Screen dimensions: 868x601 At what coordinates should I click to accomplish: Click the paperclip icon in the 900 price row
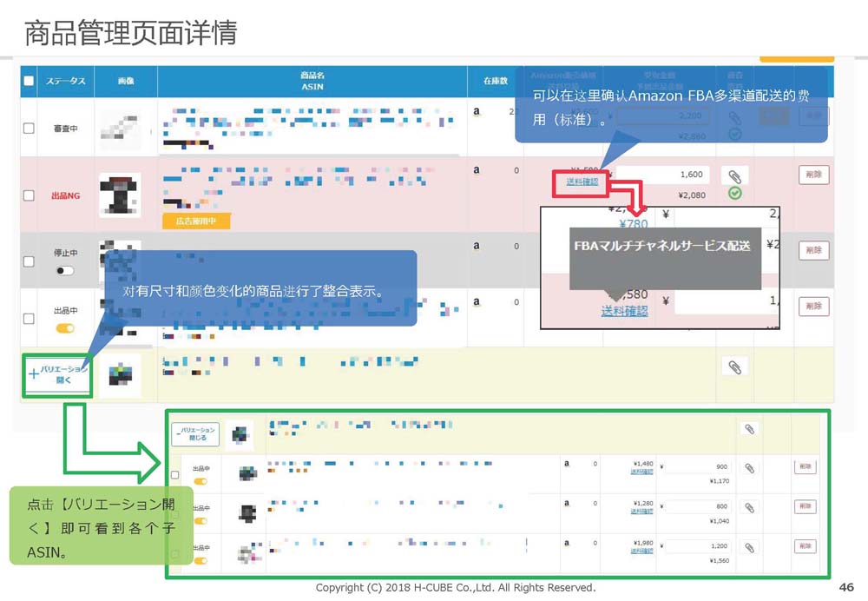(x=750, y=469)
